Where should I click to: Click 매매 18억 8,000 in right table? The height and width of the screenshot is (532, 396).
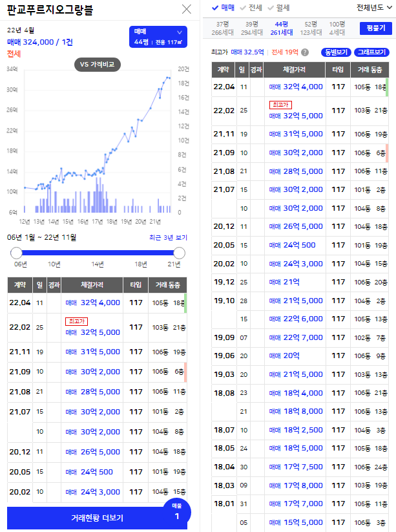pos(296,411)
